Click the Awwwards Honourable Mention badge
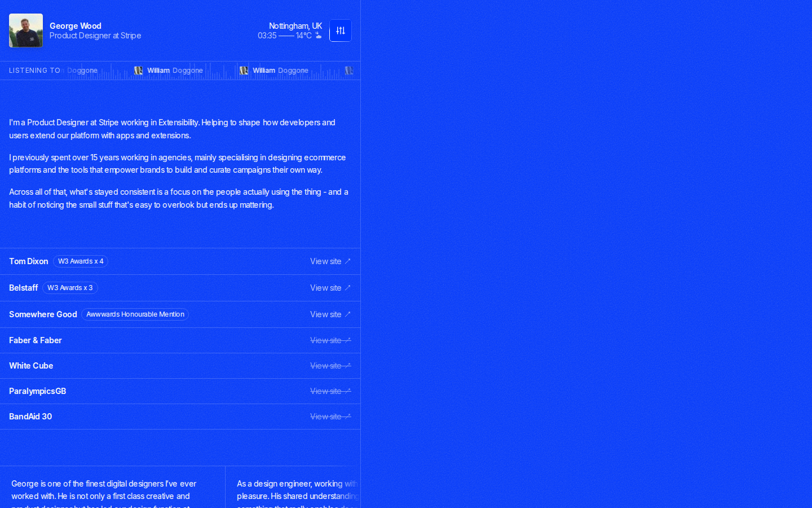The width and height of the screenshot is (812, 508). pos(135,314)
